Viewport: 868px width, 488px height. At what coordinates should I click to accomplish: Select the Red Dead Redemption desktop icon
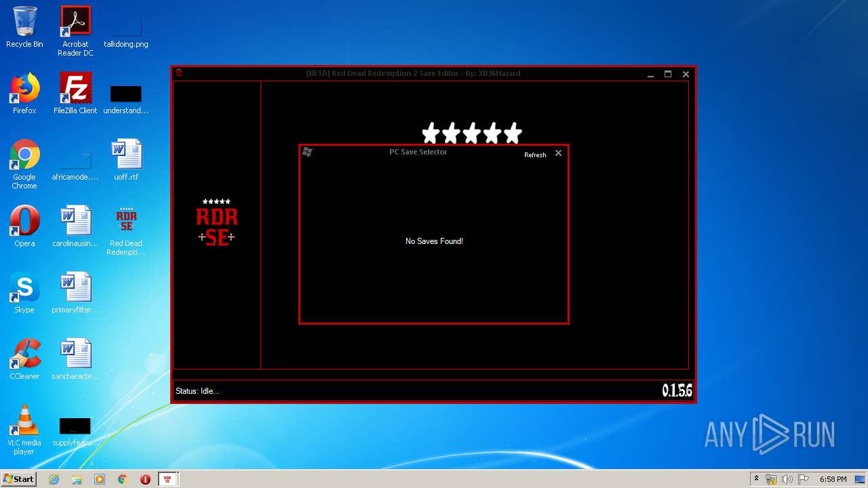point(126,231)
